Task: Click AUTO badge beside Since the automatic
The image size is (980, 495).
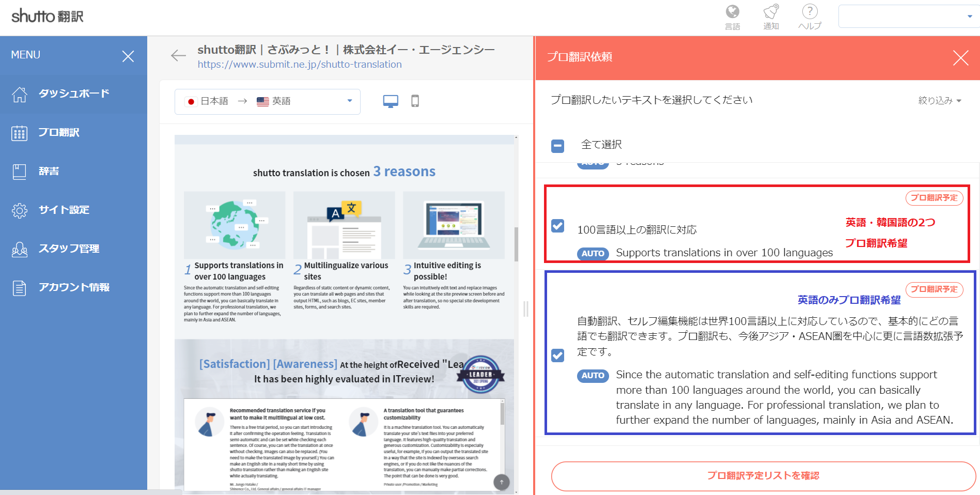Action: (x=593, y=376)
